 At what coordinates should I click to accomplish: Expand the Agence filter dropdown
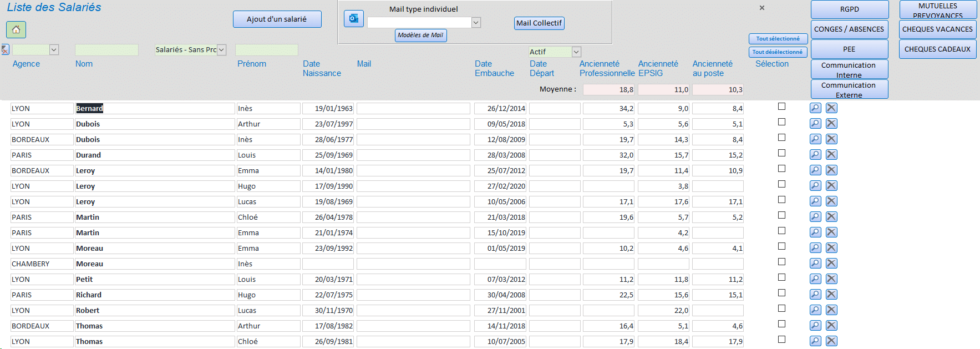(54, 50)
